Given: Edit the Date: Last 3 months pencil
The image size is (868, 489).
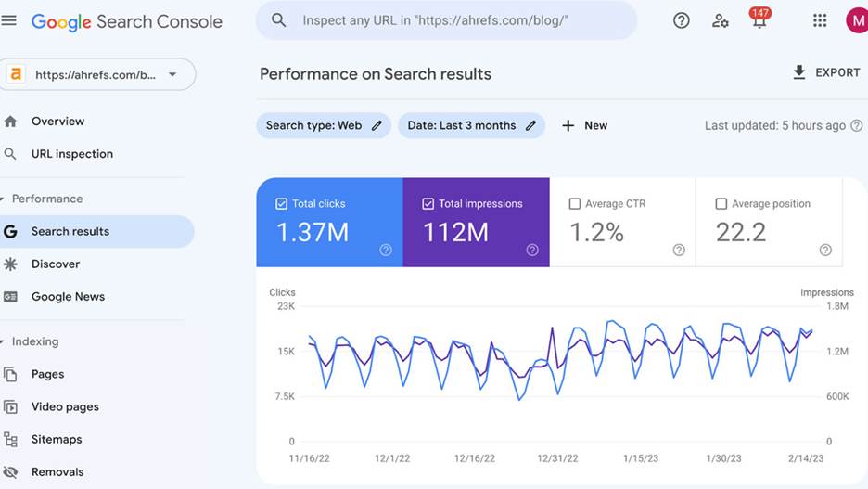Looking at the screenshot, I should pyautogui.click(x=530, y=125).
